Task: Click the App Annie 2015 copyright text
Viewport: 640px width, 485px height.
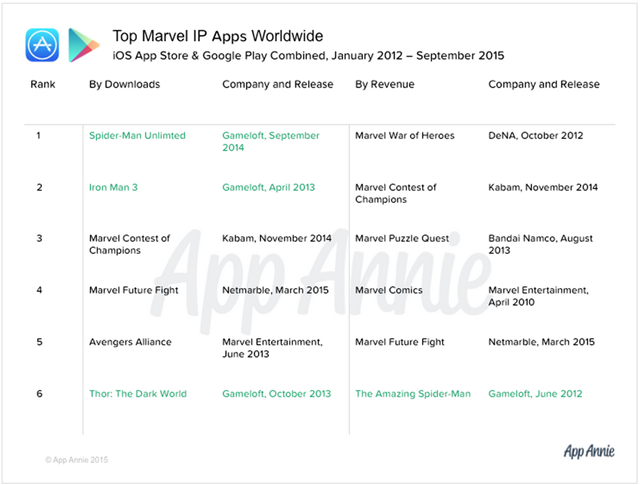Action: 76,460
